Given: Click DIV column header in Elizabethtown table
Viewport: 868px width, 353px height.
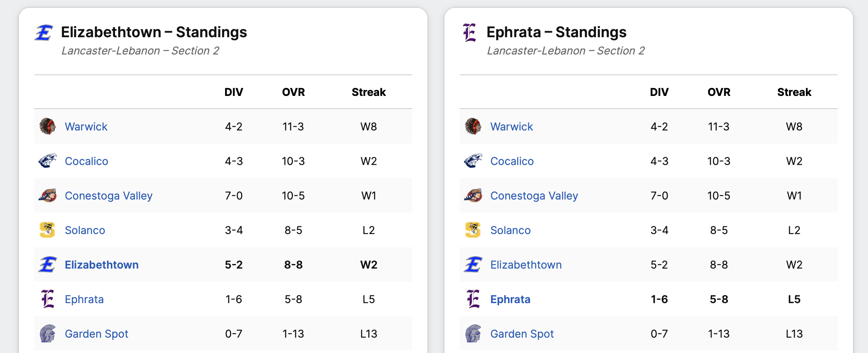Looking at the screenshot, I should [x=233, y=92].
